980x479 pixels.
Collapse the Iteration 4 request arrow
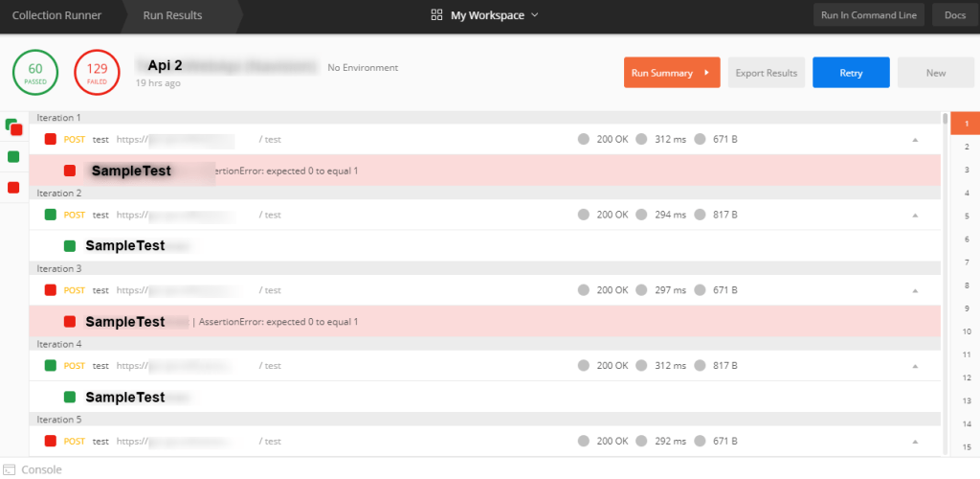tap(914, 366)
